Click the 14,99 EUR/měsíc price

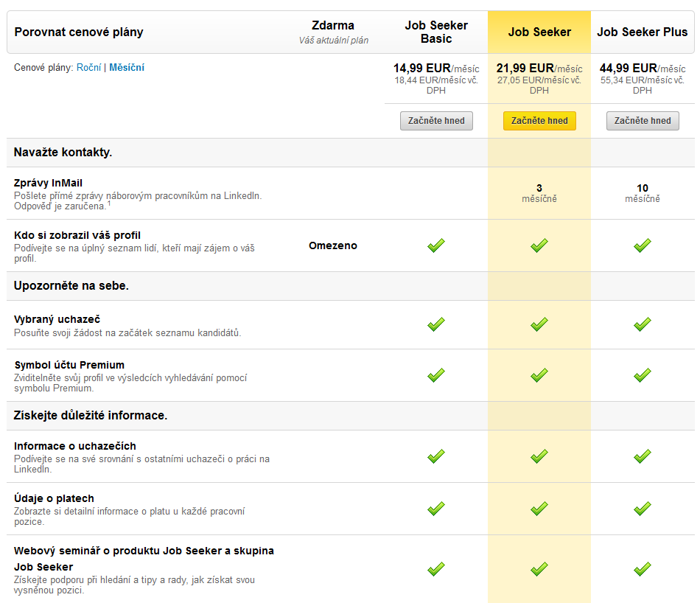tap(436, 69)
